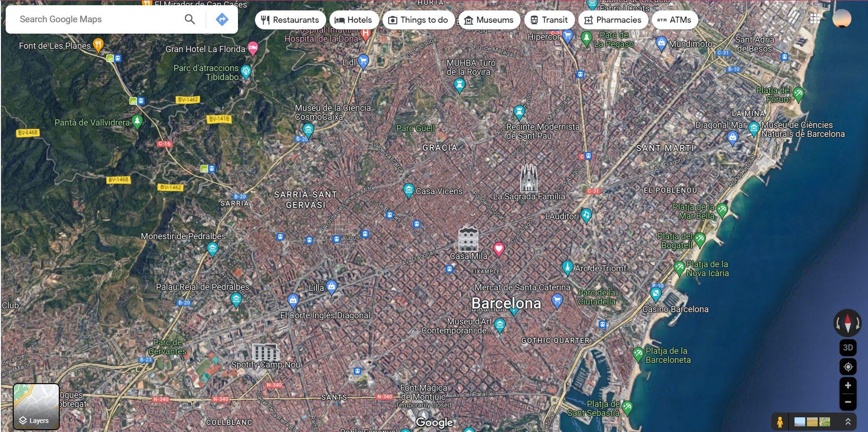Click the search magnifier icon
The width and height of the screenshot is (868, 432).
coord(190,19)
